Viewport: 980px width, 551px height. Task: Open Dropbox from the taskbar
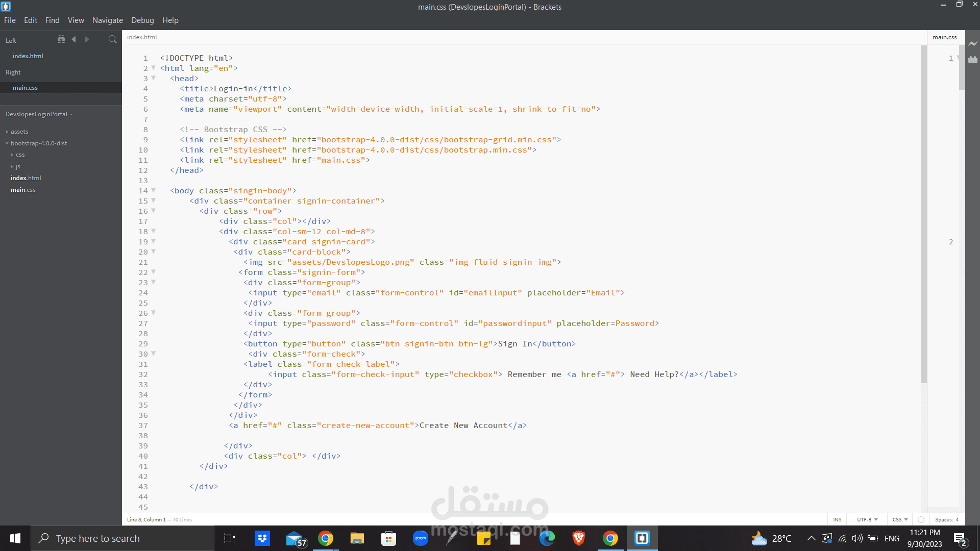point(262,538)
